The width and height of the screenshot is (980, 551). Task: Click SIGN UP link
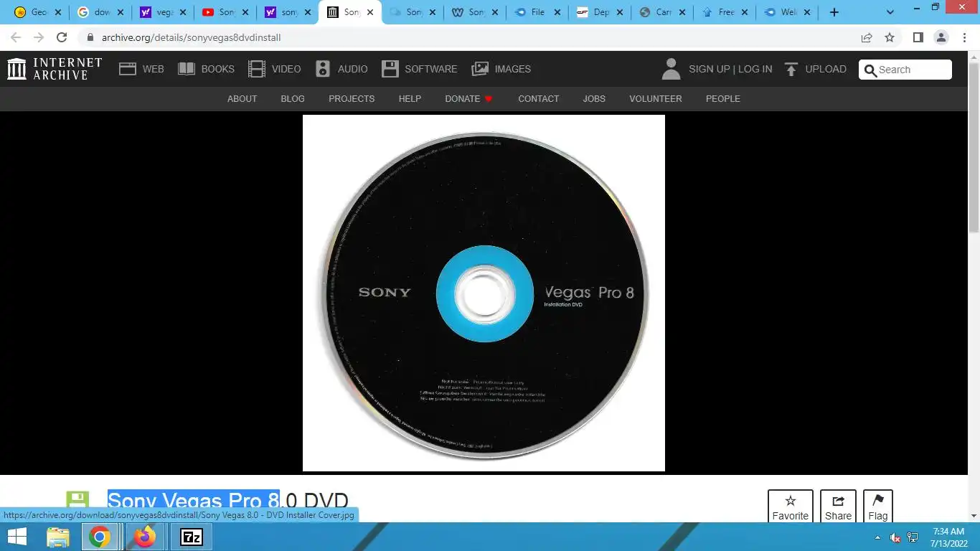[x=709, y=69]
